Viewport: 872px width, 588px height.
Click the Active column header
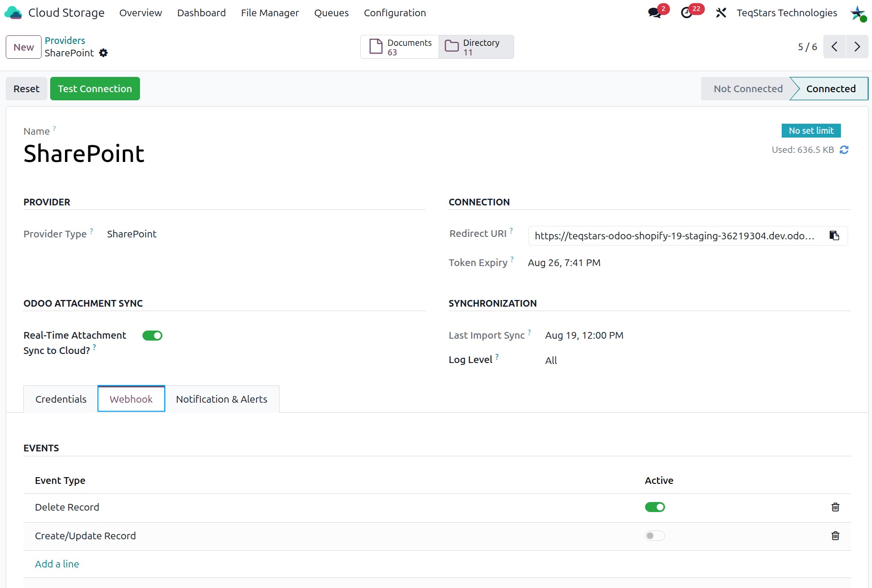click(x=659, y=481)
